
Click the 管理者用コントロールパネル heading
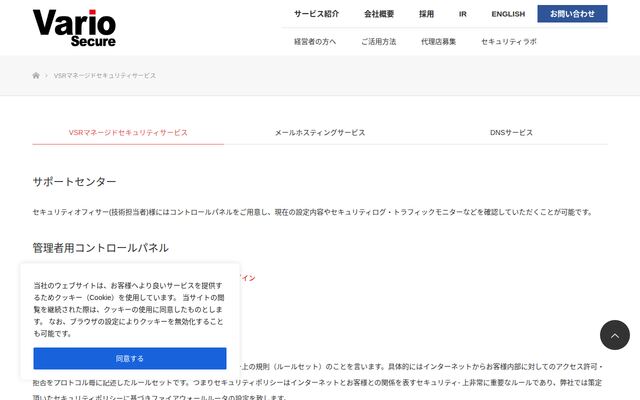click(100, 248)
